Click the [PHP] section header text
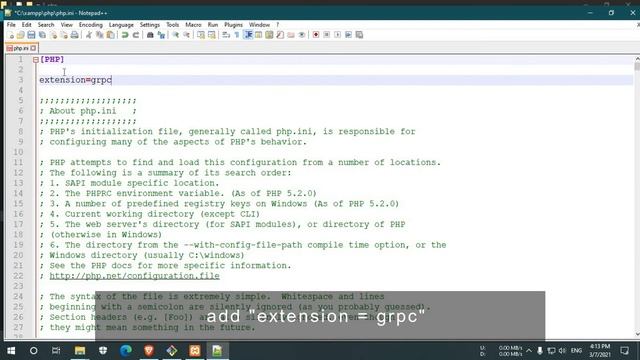Screen dimensions: 640x360 point(52,60)
